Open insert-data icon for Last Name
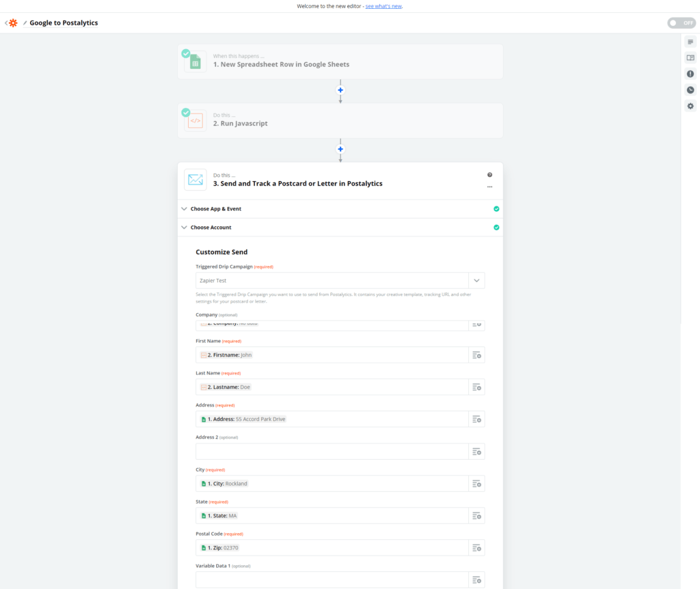The height and width of the screenshot is (589, 700). [476, 387]
